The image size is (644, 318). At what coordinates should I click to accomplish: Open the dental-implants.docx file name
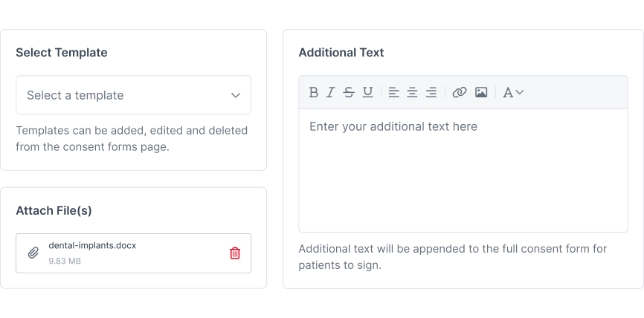pyautogui.click(x=92, y=245)
